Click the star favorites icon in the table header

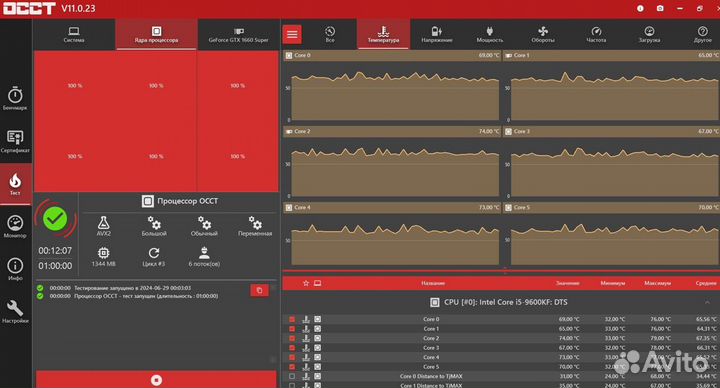click(x=306, y=283)
